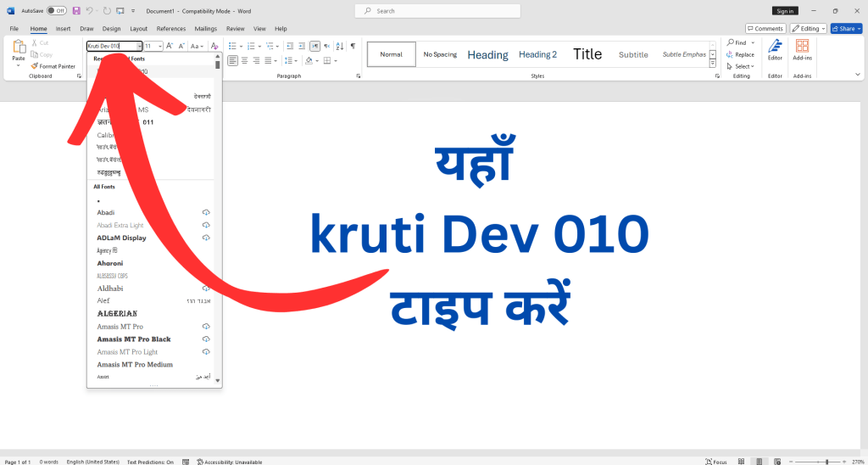Click the Decrease Indent icon
Screen dimensions: 868x465
tap(290, 46)
